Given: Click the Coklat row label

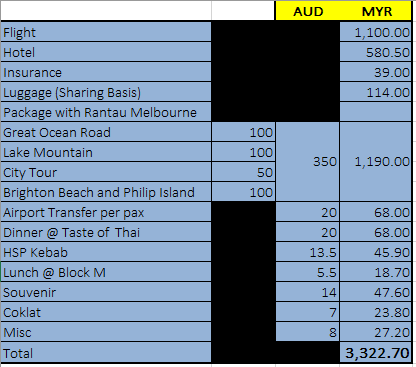Looking at the screenshot, I should (106, 312).
